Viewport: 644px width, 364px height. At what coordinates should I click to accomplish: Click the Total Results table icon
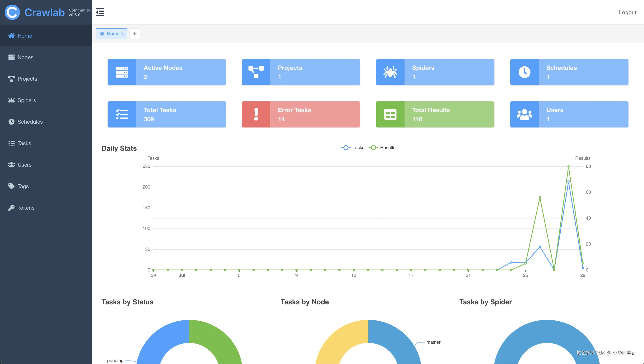tap(390, 114)
